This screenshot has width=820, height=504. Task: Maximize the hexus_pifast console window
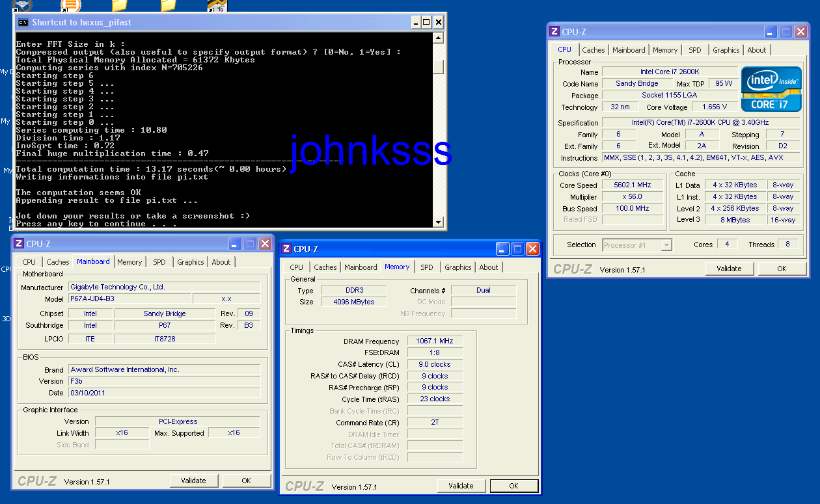tap(426, 22)
